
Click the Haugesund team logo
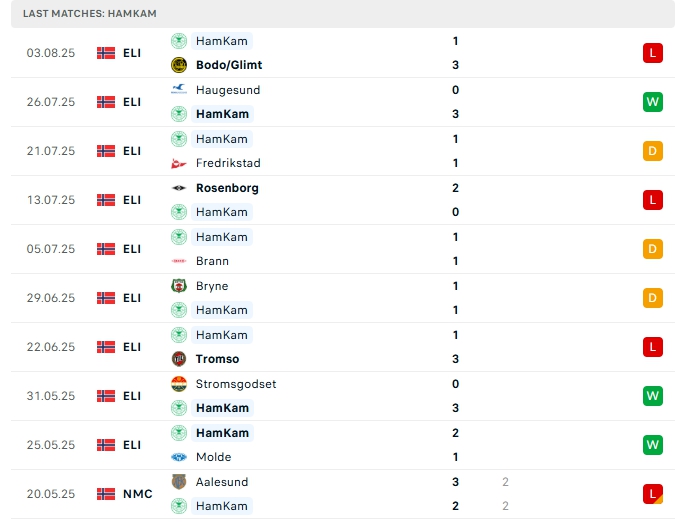click(179, 90)
